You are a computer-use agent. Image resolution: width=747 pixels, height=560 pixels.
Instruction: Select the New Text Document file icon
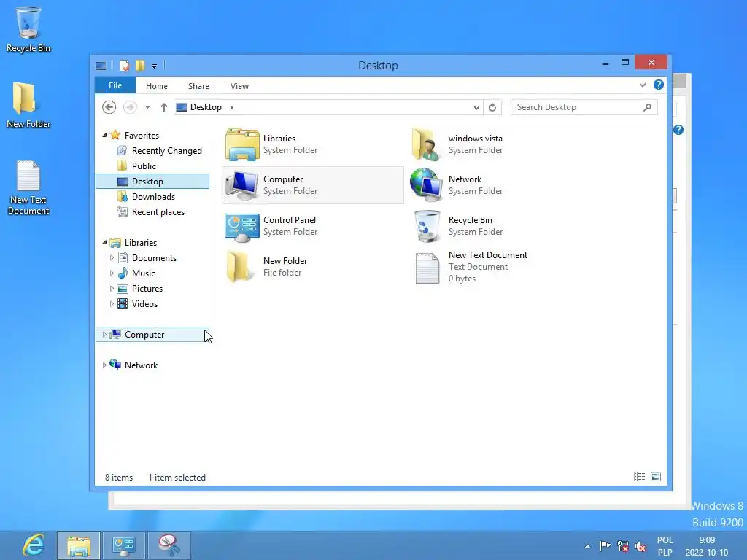[427, 268]
